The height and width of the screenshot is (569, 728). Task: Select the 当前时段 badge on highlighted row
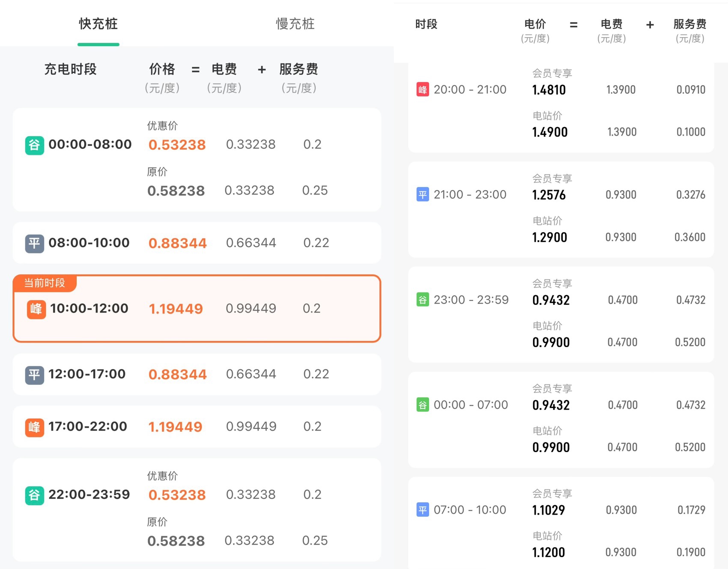[45, 283]
